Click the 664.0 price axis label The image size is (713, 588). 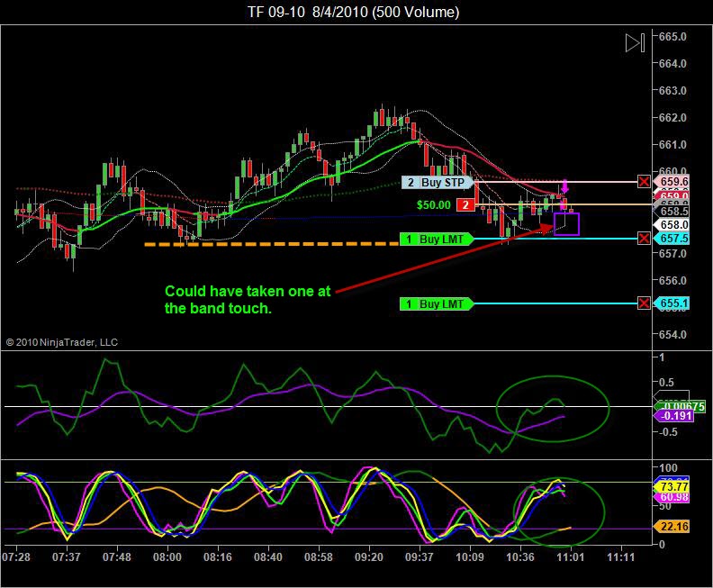point(673,64)
